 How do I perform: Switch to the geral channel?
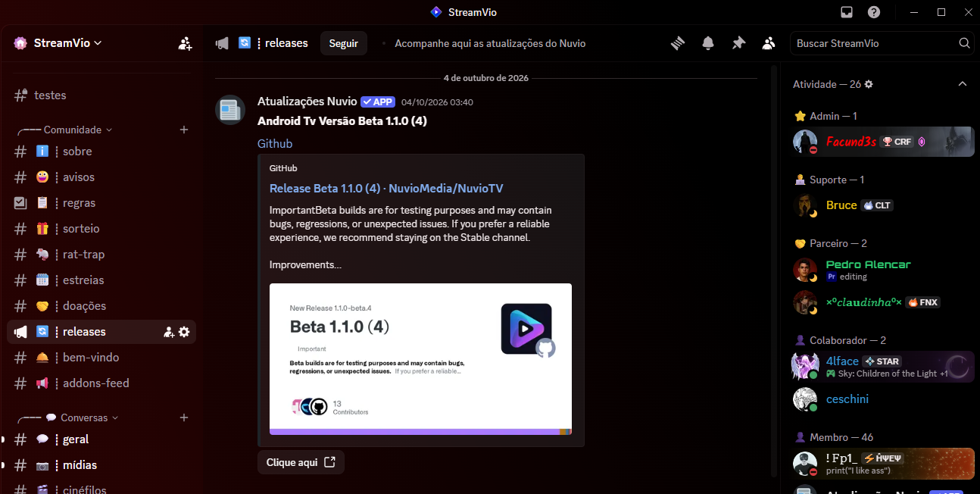tap(101, 439)
